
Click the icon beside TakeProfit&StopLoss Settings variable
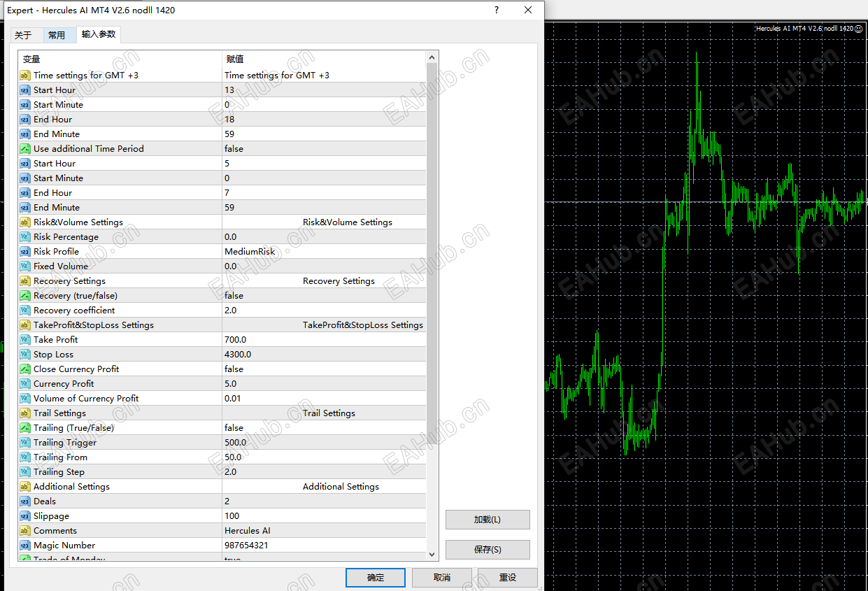[25, 325]
